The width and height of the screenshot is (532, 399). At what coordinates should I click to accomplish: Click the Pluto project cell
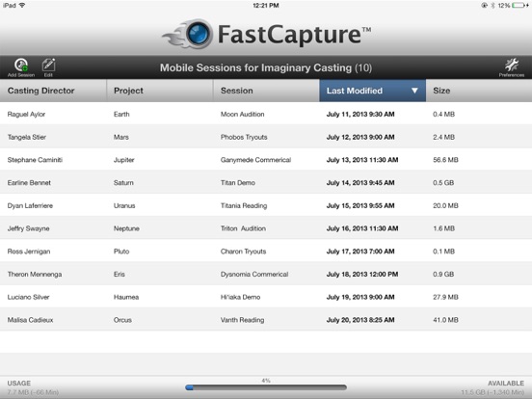121,252
